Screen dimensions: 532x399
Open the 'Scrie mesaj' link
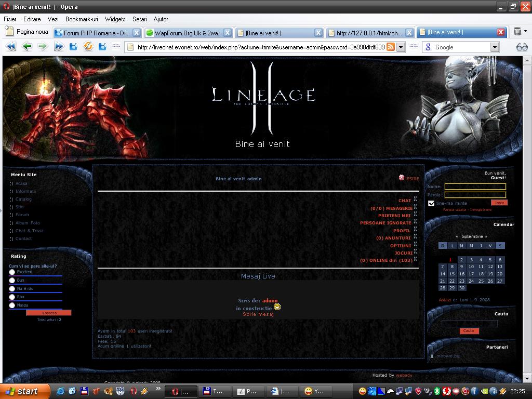coord(258,314)
